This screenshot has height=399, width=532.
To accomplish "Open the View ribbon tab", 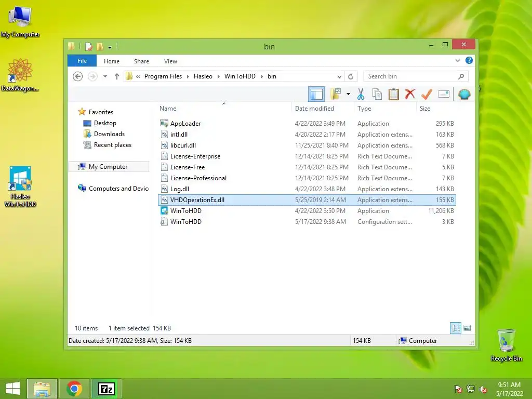I will pos(170,61).
